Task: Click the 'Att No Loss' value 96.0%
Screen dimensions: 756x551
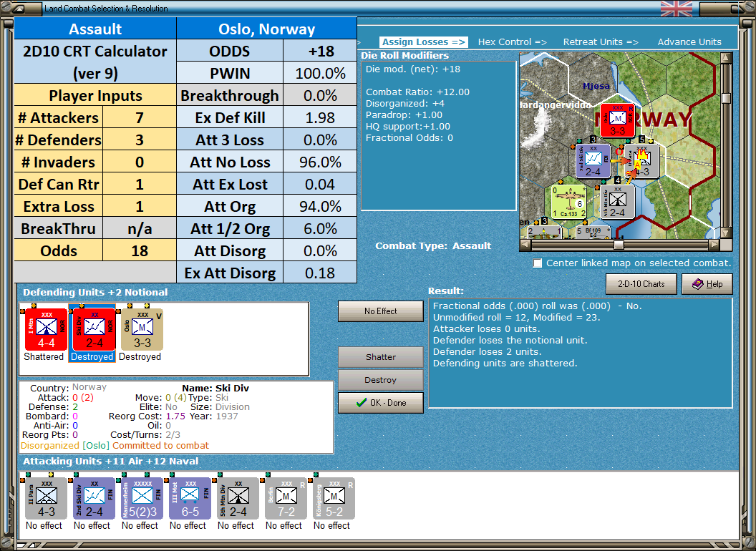Action: pos(320,162)
